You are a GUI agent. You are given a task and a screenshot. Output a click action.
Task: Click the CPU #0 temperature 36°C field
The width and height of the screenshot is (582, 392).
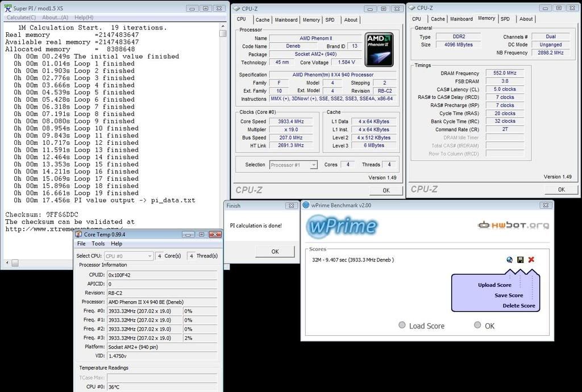[162, 387]
